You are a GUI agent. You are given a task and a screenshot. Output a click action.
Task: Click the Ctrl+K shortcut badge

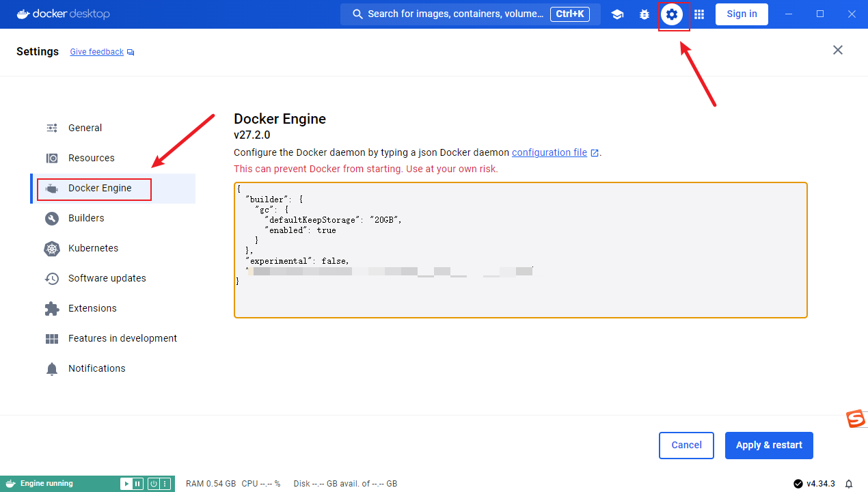coord(570,14)
